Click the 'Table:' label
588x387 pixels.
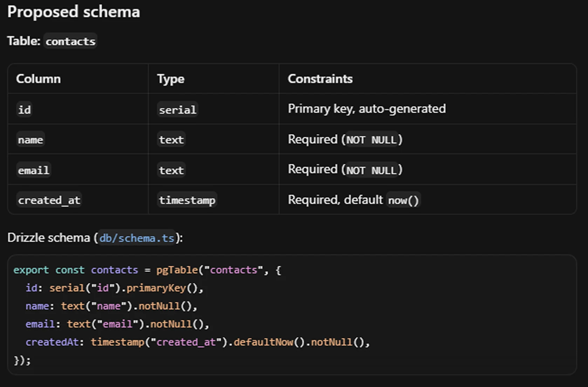24,41
